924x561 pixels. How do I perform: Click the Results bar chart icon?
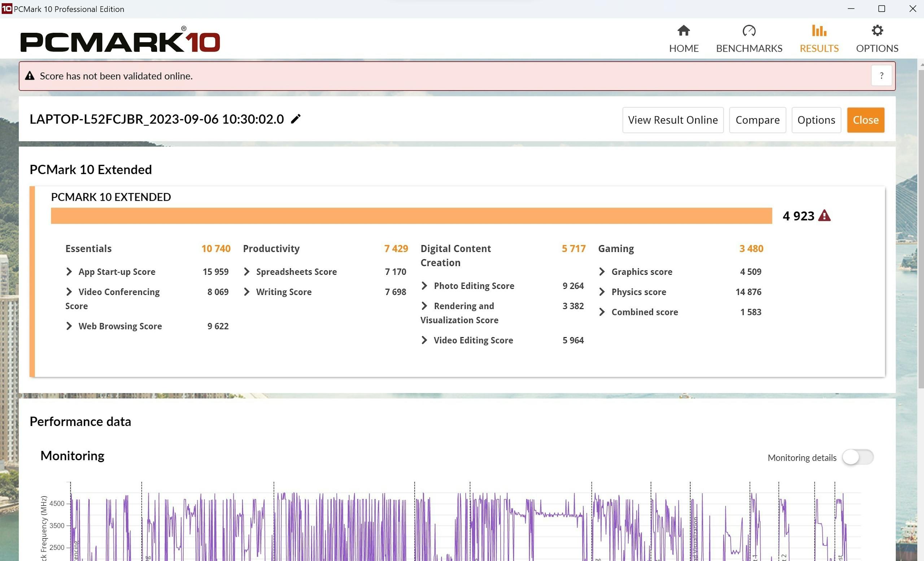tap(819, 31)
